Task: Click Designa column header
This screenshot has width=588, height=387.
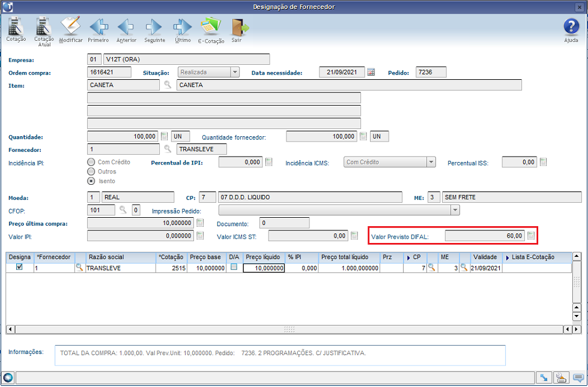Action: click(x=20, y=257)
